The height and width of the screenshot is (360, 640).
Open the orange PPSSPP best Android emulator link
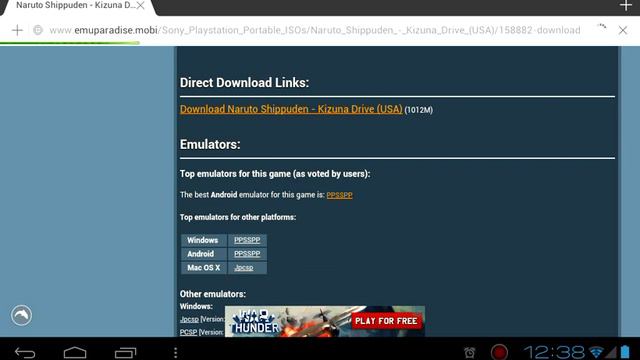point(339,195)
